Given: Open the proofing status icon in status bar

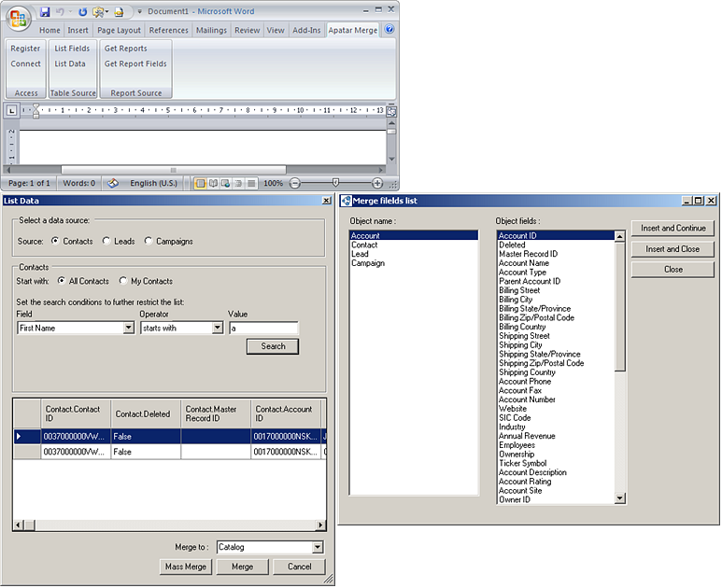Looking at the screenshot, I should pyautogui.click(x=113, y=183).
